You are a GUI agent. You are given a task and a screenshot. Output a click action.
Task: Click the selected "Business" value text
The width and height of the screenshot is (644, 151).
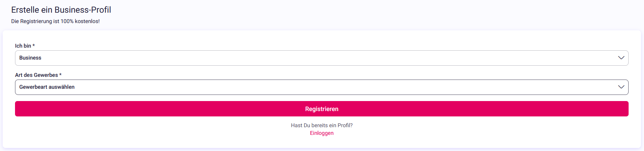coord(30,58)
